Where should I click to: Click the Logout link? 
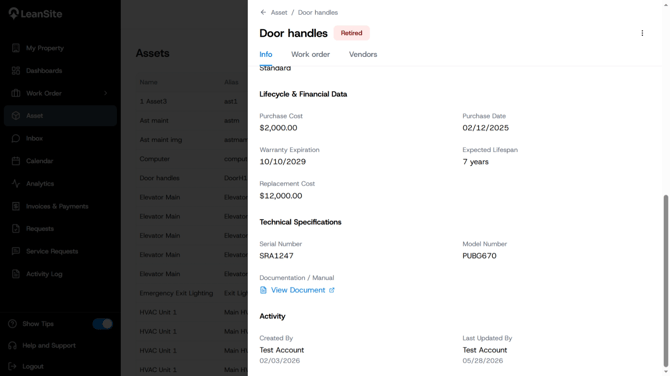[x=33, y=366]
